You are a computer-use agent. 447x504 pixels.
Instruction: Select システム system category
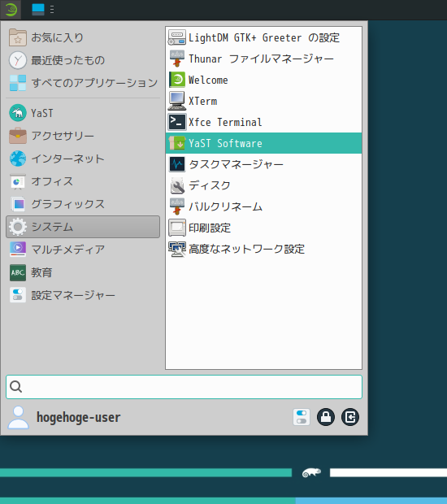coord(83,227)
